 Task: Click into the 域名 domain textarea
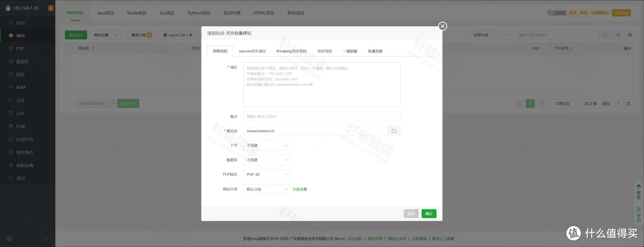[x=321, y=84]
